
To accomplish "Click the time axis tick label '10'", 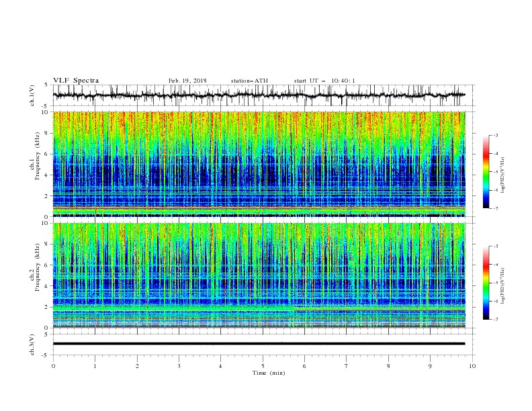I will pyautogui.click(x=472, y=366).
